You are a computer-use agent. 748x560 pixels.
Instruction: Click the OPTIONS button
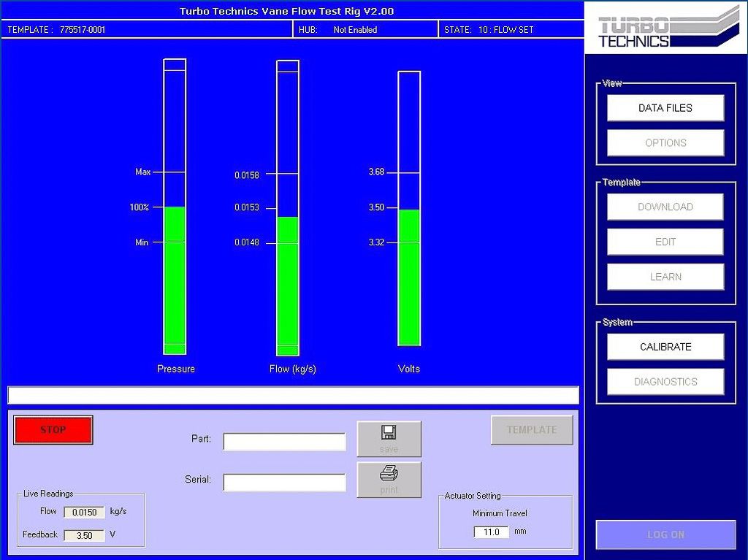[665, 143]
